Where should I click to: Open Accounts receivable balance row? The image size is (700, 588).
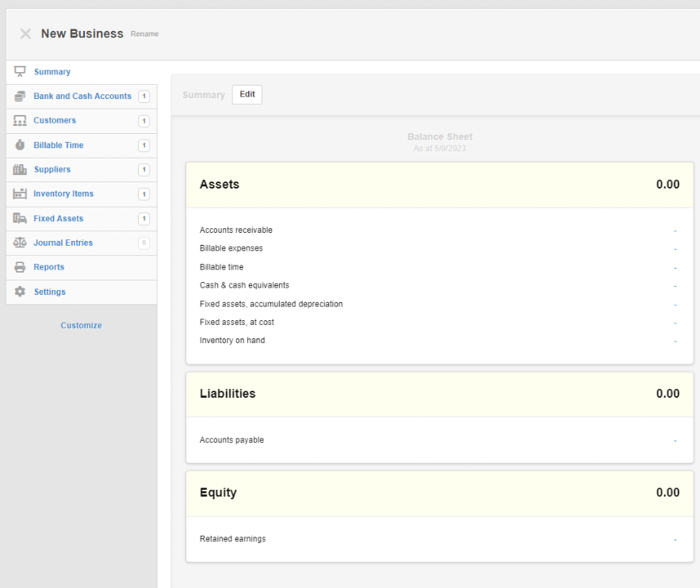(439, 230)
